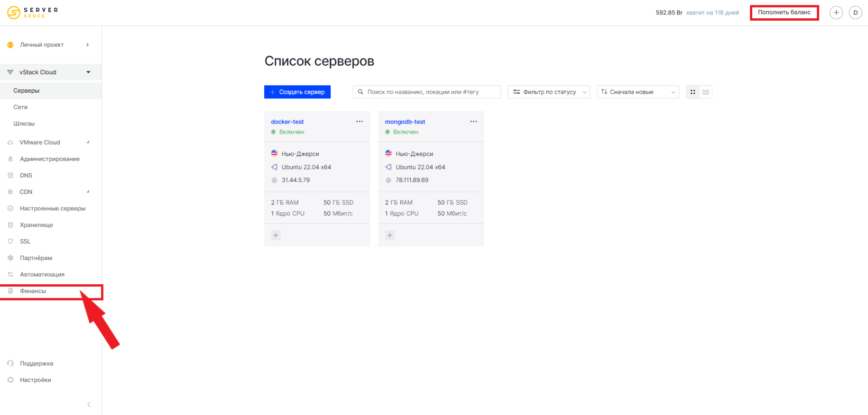Click the Личный проект orange icon
The height and width of the screenshot is (415, 868).
coord(10,45)
